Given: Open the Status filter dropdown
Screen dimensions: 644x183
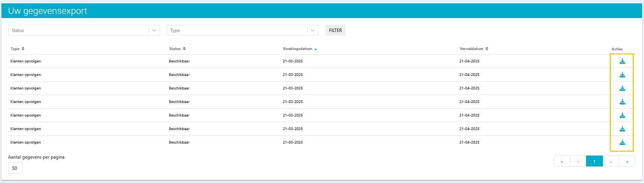Looking at the screenshot, I should pos(84,30).
